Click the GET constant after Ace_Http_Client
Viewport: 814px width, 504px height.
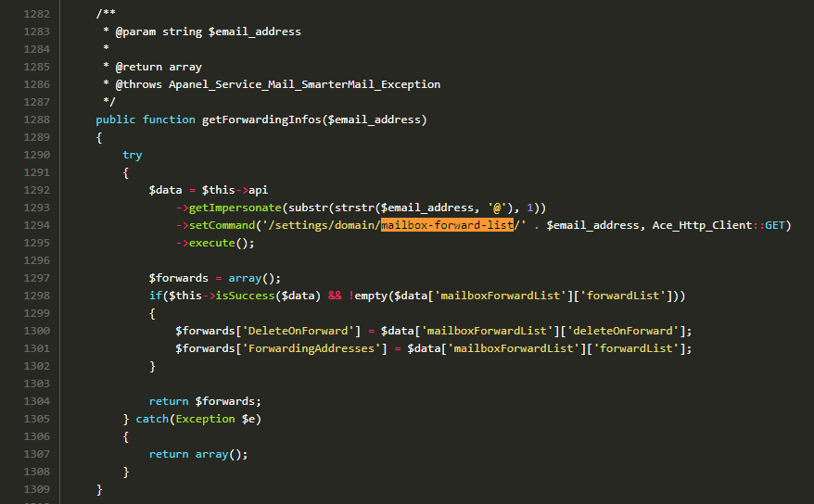coord(775,225)
